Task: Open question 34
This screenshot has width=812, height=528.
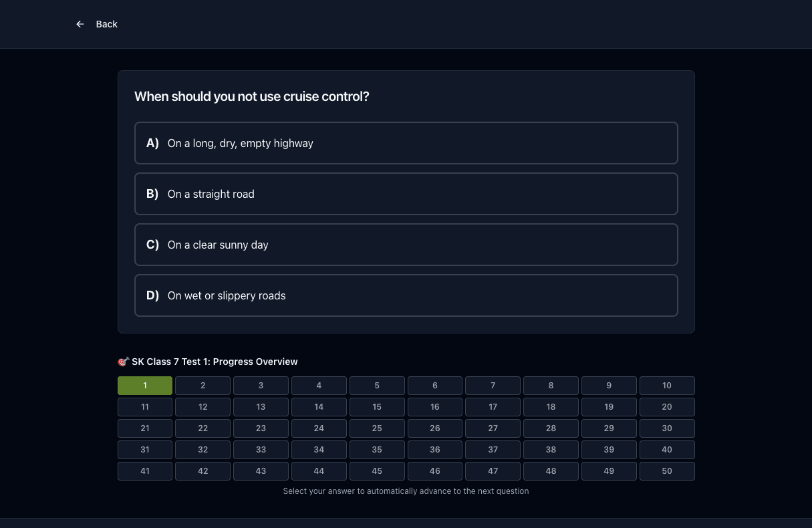Action: click(x=319, y=450)
